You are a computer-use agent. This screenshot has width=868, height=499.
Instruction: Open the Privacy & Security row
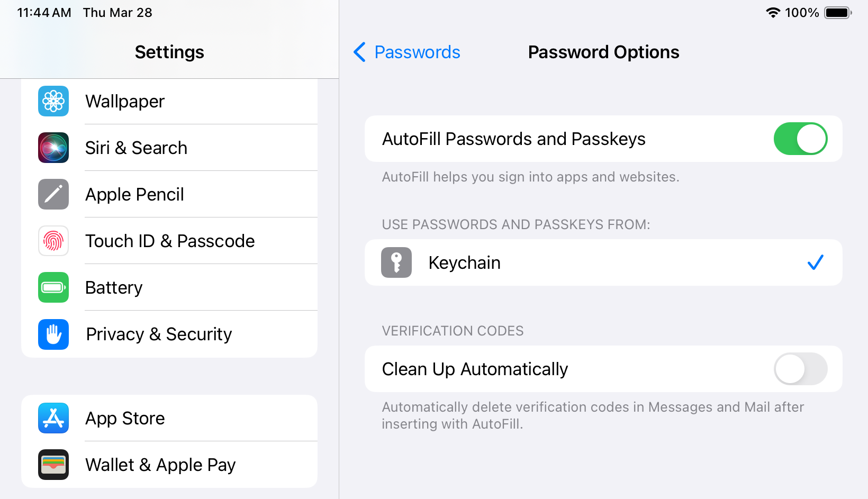pos(159,334)
